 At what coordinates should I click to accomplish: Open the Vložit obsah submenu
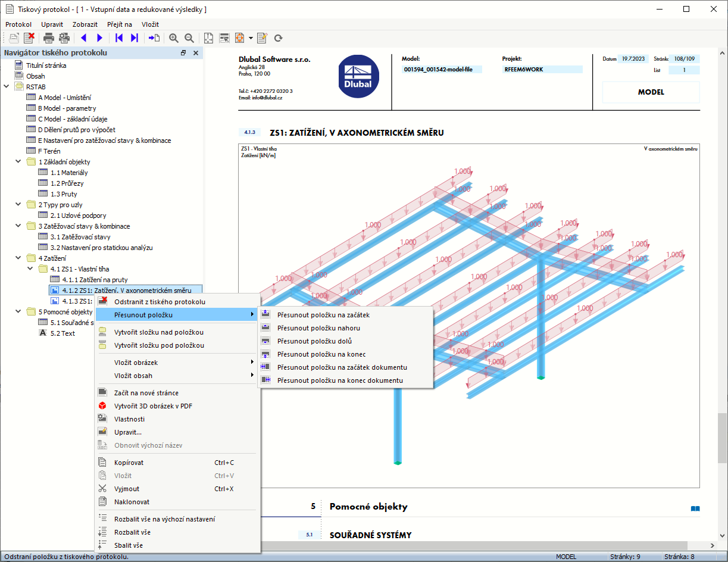click(x=177, y=376)
